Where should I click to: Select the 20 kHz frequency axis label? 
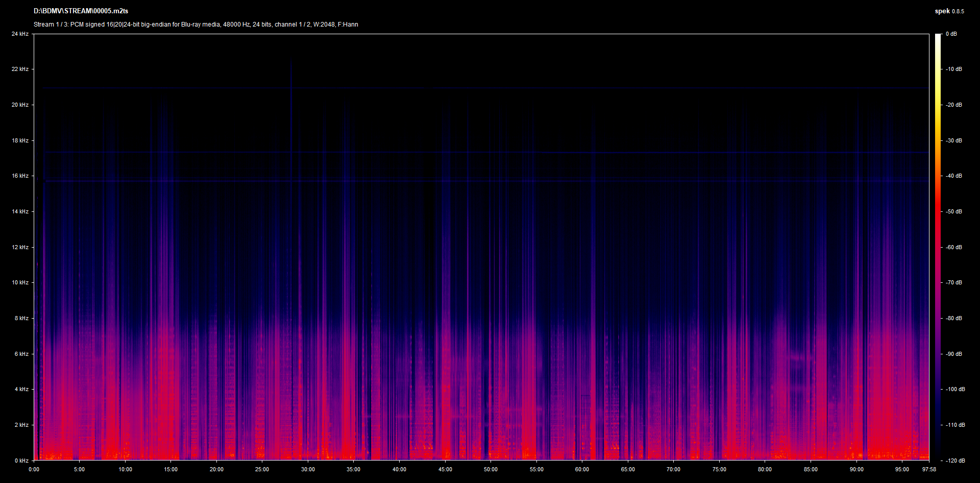(20, 105)
